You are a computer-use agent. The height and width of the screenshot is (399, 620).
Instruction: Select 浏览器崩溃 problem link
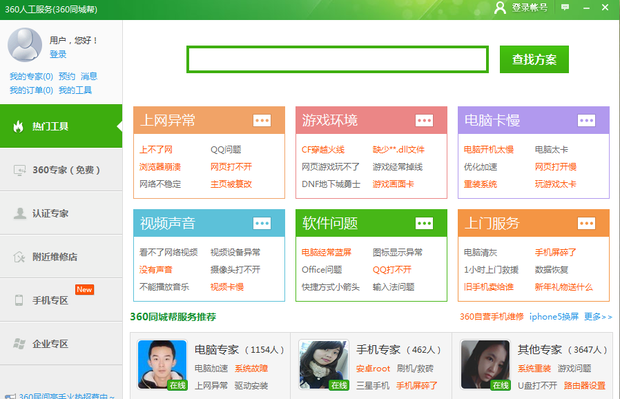160,167
